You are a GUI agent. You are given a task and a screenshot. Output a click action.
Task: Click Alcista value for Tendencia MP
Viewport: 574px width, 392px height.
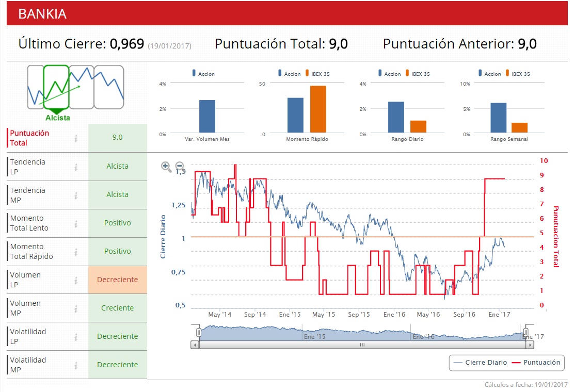118,195
